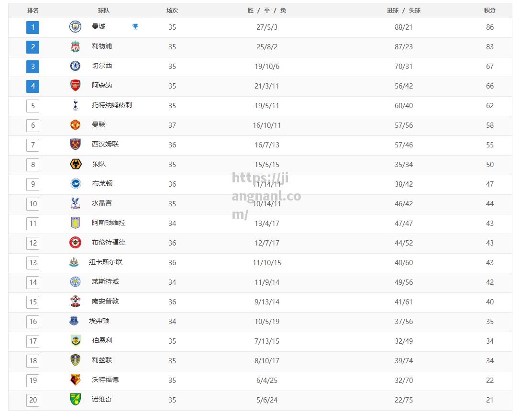532x414 pixels.
Task: Select the rank 20 badge
Action: click(x=33, y=400)
